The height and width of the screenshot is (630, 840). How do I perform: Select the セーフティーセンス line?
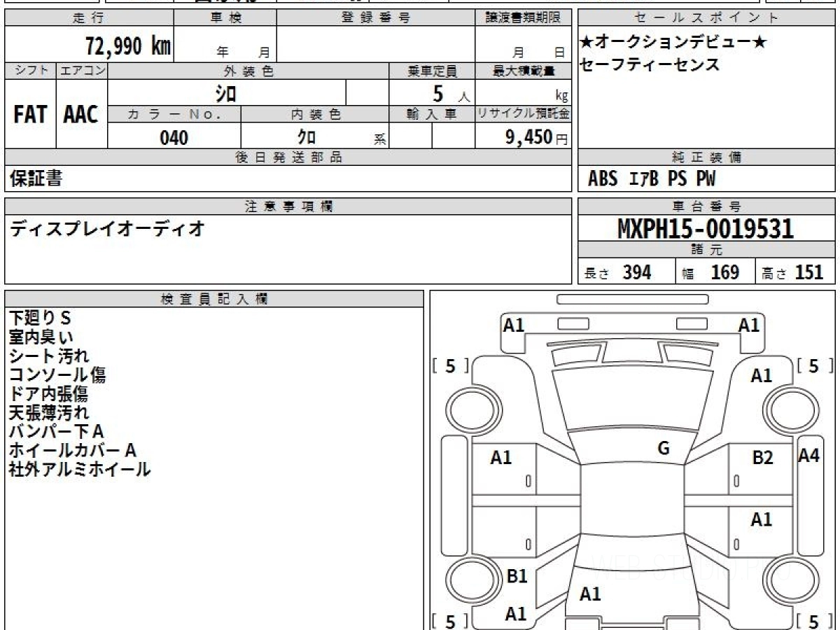click(x=650, y=65)
